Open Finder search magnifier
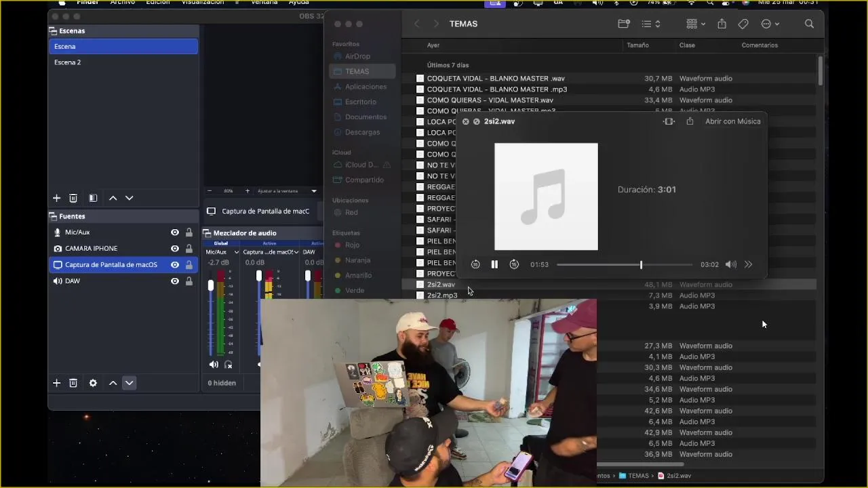 tap(809, 24)
